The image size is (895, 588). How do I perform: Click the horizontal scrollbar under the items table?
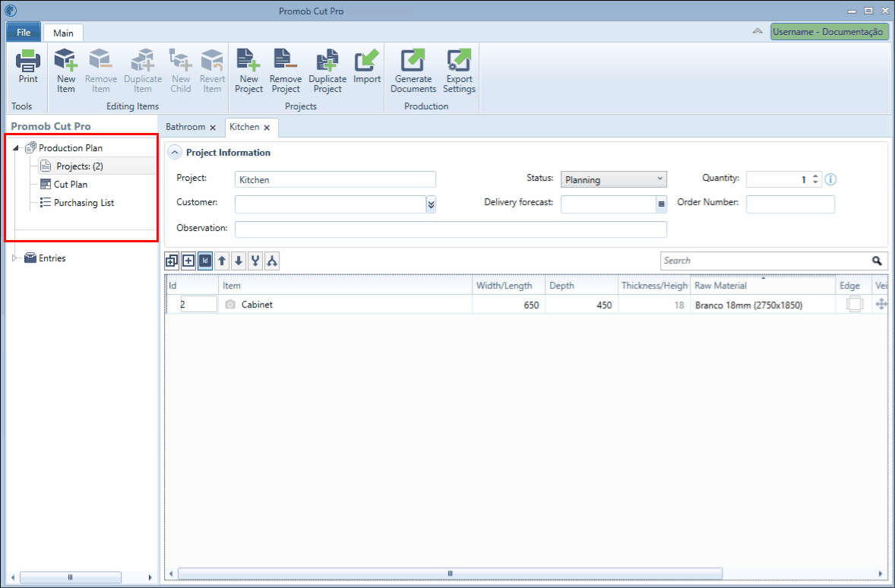click(451, 573)
